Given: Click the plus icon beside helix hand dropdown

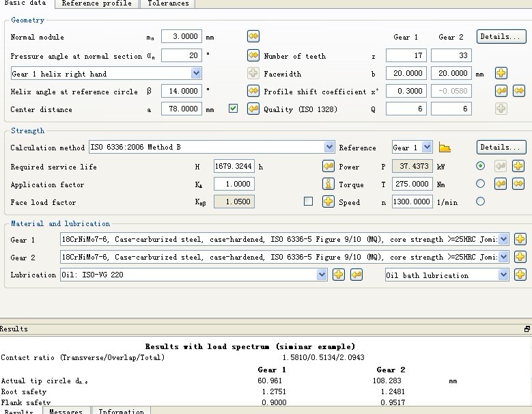Looking at the screenshot, I should click(x=253, y=73).
